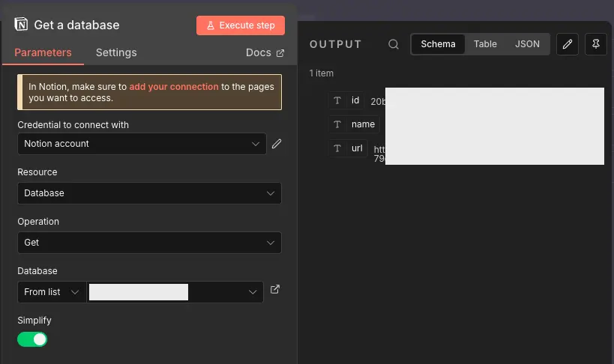Switch to the Settings tab
Screen dimensions: 614x364
(116, 52)
